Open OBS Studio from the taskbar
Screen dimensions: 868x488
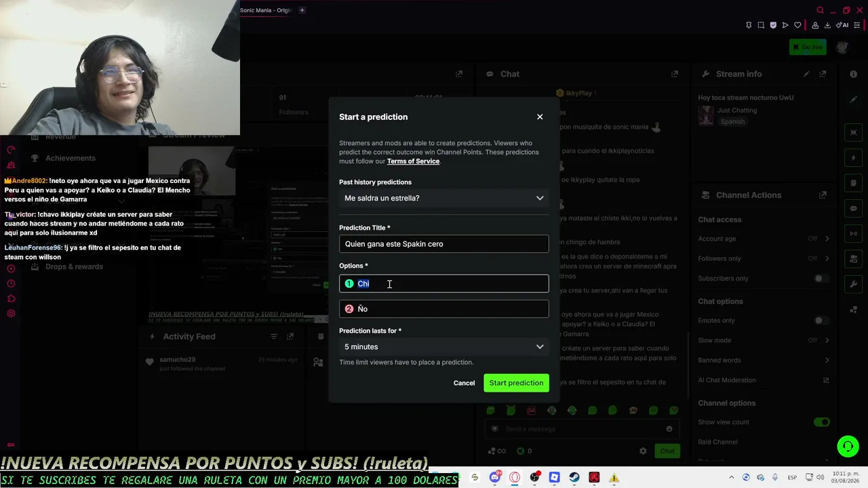534,478
